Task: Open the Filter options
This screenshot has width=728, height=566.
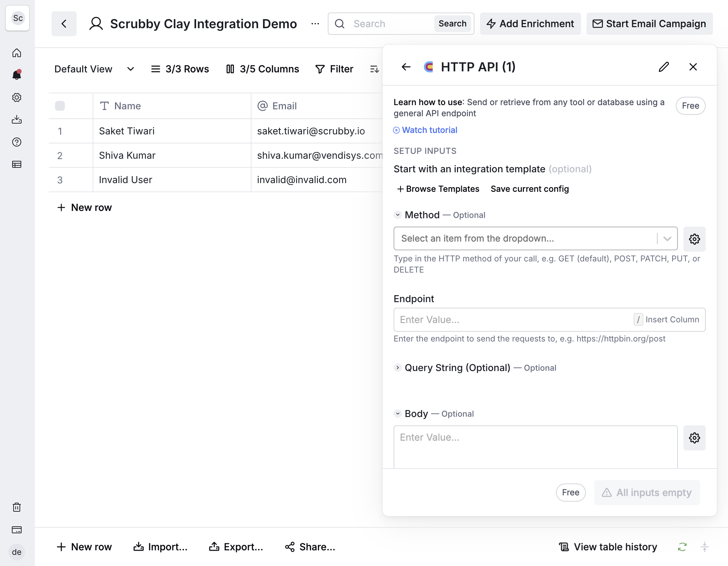Action: coord(334,69)
